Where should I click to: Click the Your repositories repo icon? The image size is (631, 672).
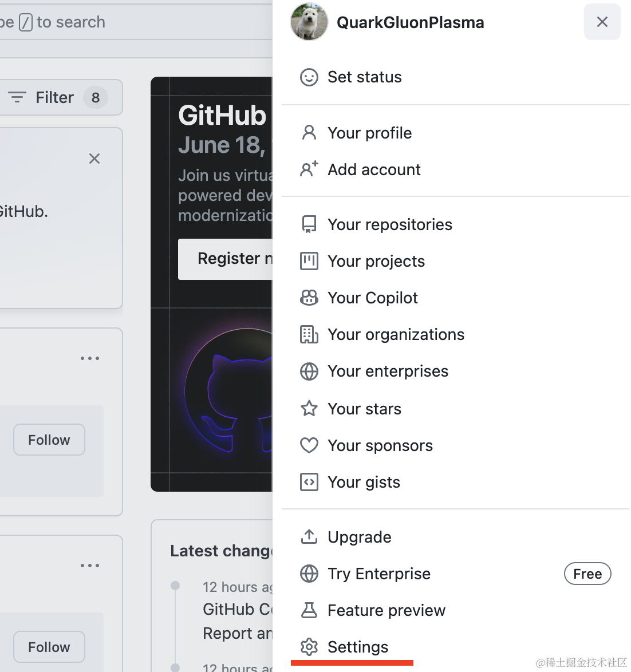point(309,224)
